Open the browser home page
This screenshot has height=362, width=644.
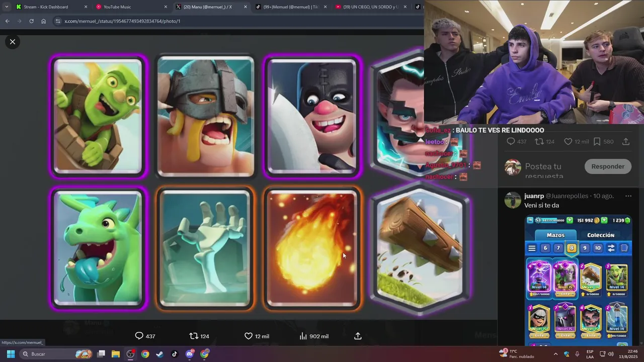pyautogui.click(x=43, y=21)
